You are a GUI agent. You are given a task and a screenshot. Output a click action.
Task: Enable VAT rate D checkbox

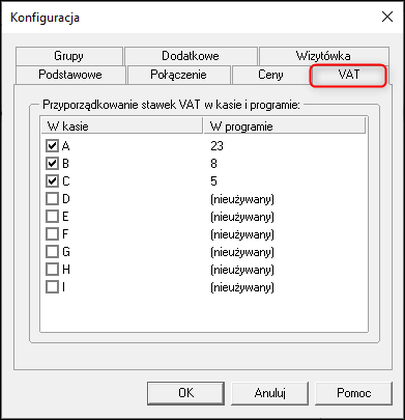click(x=52, y=199)
